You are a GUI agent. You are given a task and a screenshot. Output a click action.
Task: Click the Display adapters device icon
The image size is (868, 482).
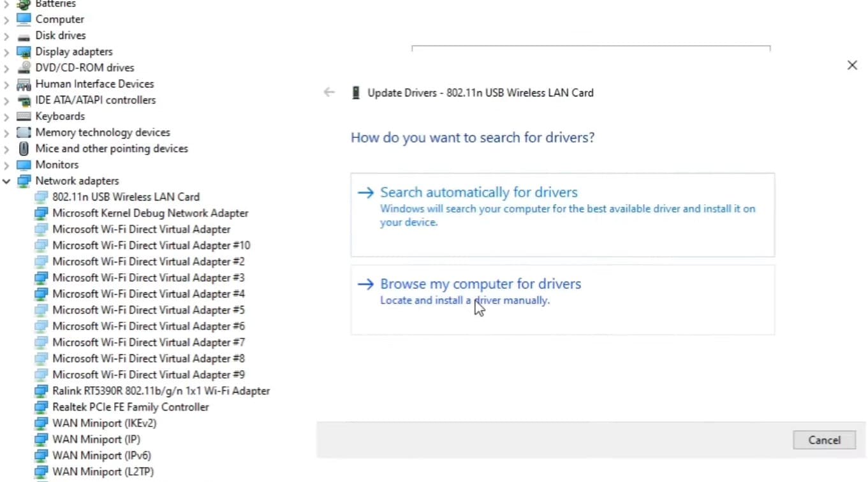[x=24, y=52]
